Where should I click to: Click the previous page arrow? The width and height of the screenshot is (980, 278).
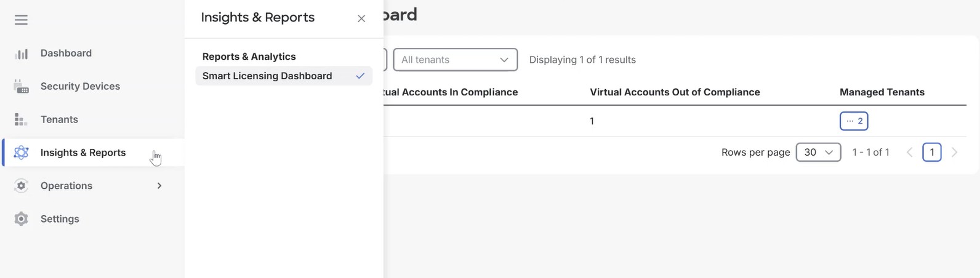tap(909, 152)
